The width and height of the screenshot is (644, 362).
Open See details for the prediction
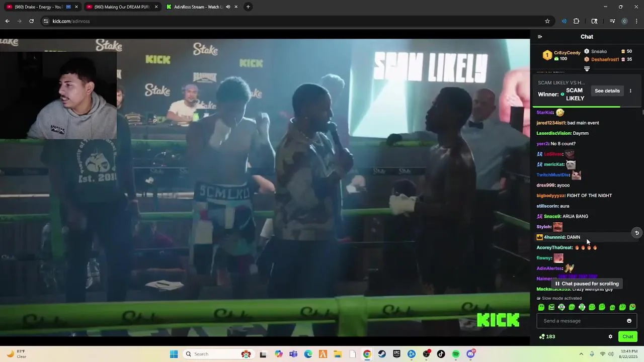click(x=607, y=91)
